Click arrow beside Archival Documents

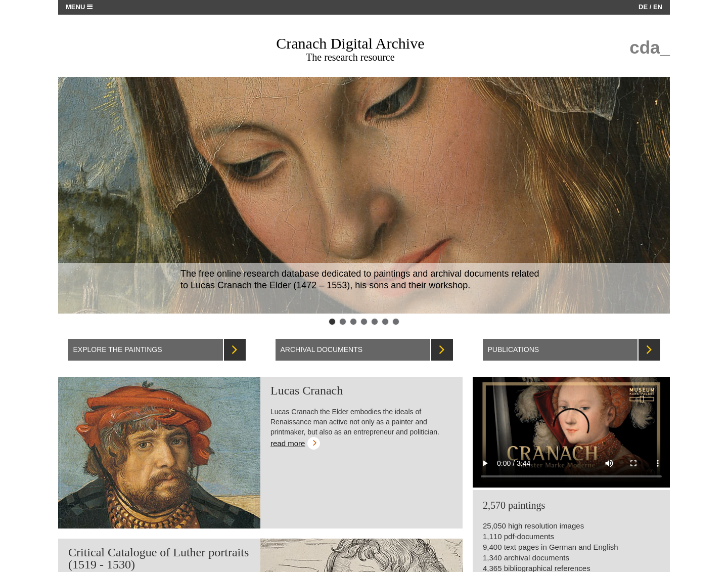click(442, 349)
